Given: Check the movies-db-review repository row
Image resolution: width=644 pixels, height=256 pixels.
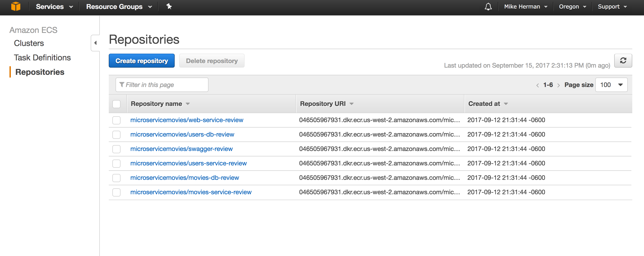Looking at the screenshot, I should click(116, 178).
